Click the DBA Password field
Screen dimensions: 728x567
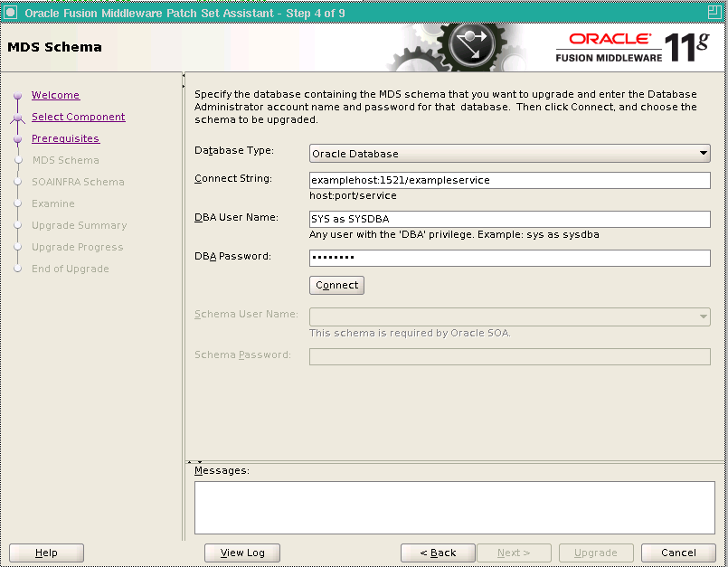click(x=510, y=259)
